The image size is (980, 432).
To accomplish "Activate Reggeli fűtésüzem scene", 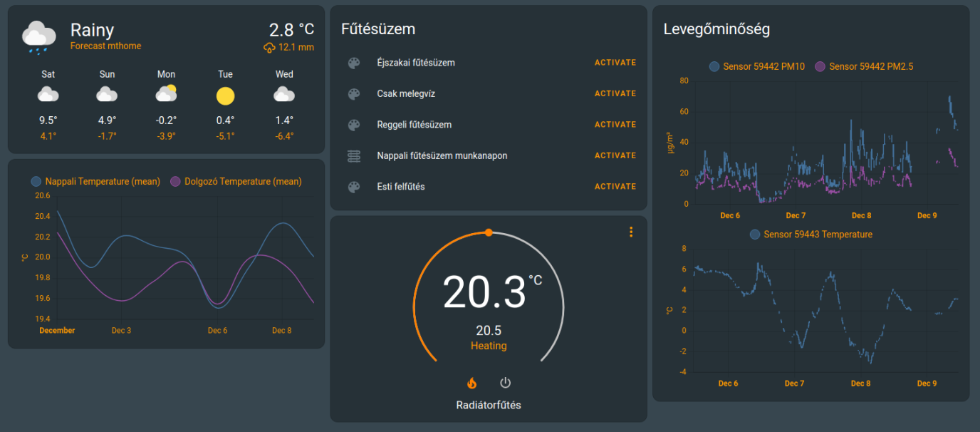I will coord(615,125).
